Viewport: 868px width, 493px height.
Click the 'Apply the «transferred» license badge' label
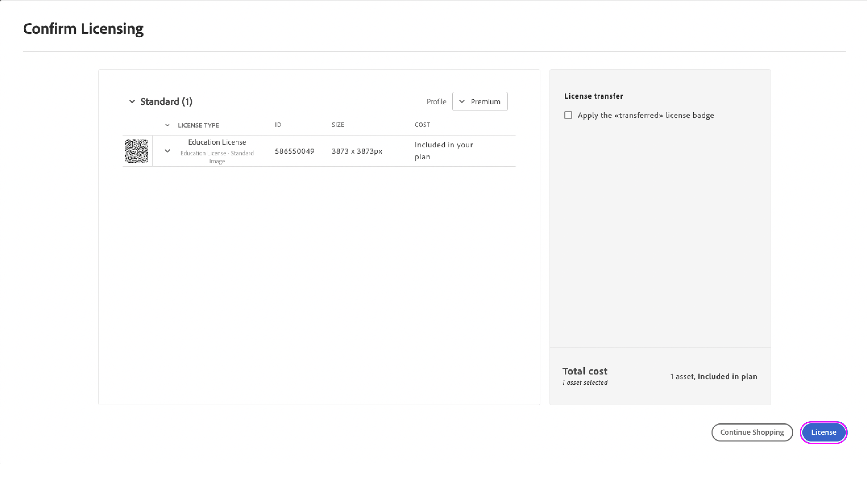645,115
